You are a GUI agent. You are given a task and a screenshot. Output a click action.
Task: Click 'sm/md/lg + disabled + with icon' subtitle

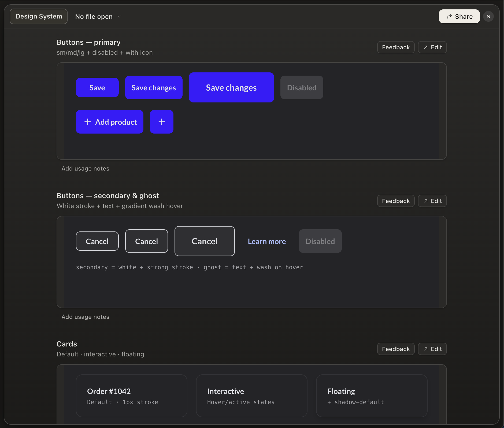105,53
